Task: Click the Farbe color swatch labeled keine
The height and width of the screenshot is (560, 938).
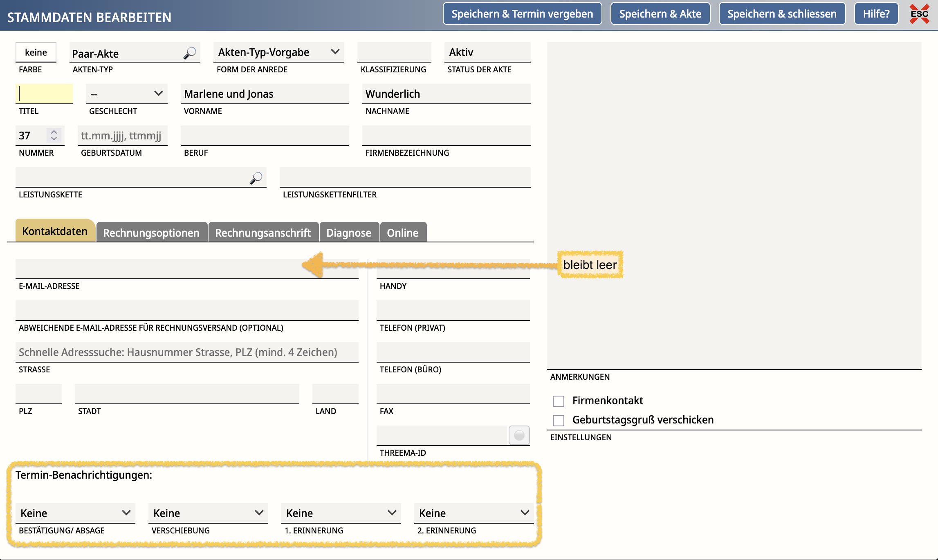Action: click(x=36, y=52)
